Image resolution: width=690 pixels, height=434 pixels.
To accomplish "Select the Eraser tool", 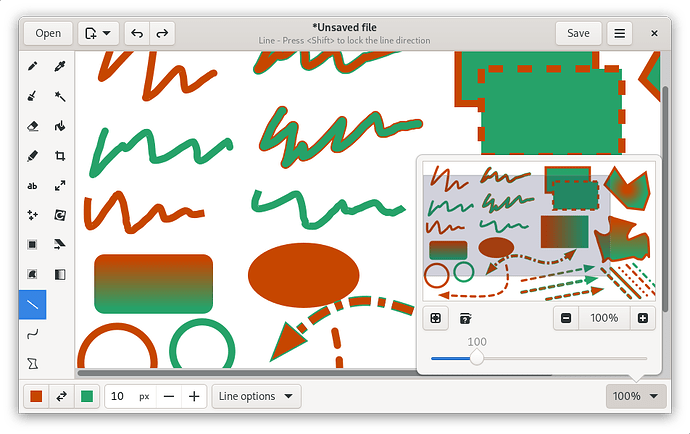I will point(33,126).
